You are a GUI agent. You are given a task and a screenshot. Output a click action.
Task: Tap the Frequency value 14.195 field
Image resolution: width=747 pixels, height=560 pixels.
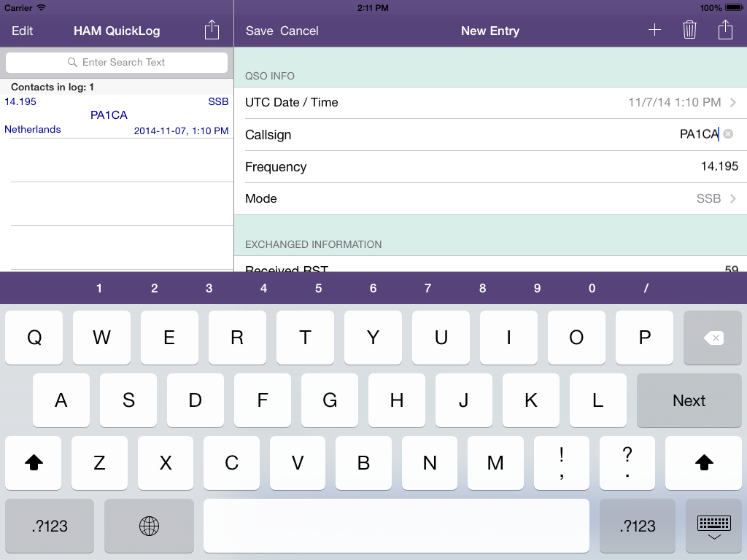pos(719,166)
